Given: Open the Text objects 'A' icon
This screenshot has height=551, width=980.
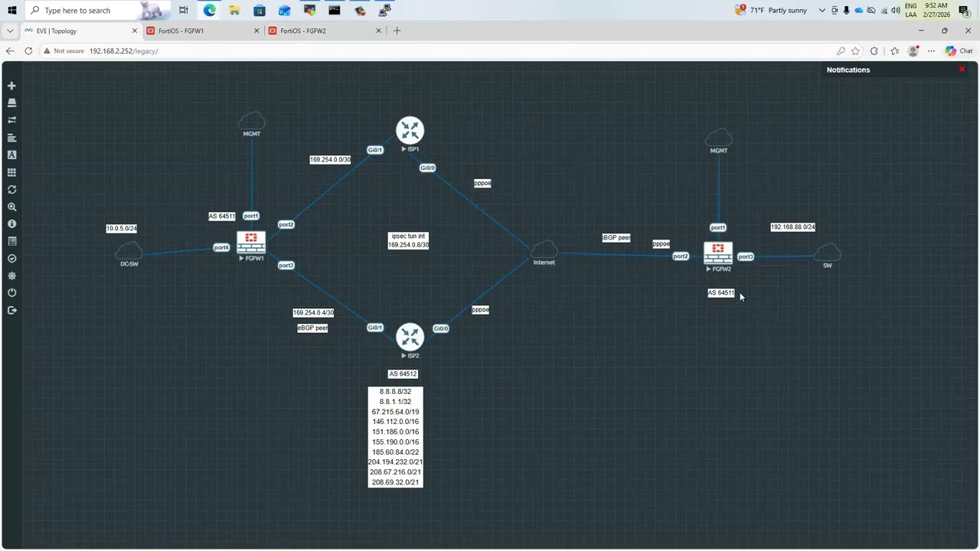Looking at the screenshot, I should tap(11, 155).
